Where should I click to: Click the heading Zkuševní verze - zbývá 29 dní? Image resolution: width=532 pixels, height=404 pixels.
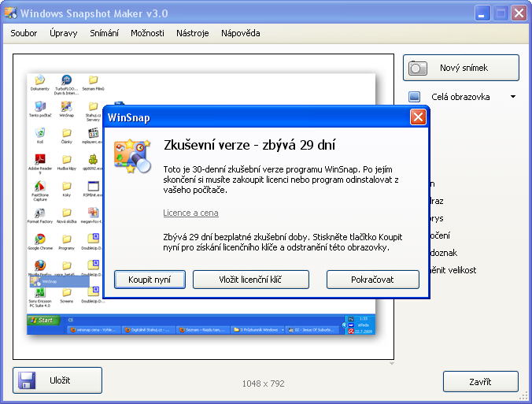click(249, 146)
